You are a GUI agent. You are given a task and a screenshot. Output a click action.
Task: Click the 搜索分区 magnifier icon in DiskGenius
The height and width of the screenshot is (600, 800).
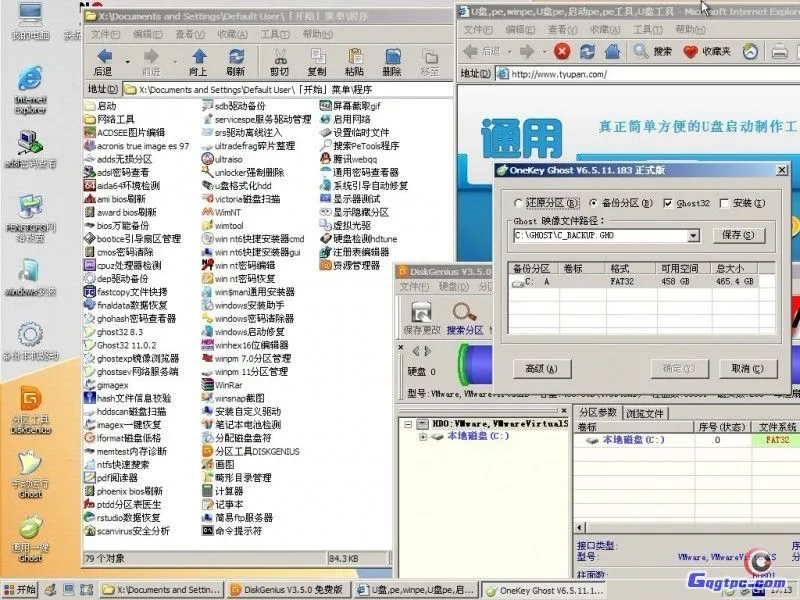click(460, 310)
